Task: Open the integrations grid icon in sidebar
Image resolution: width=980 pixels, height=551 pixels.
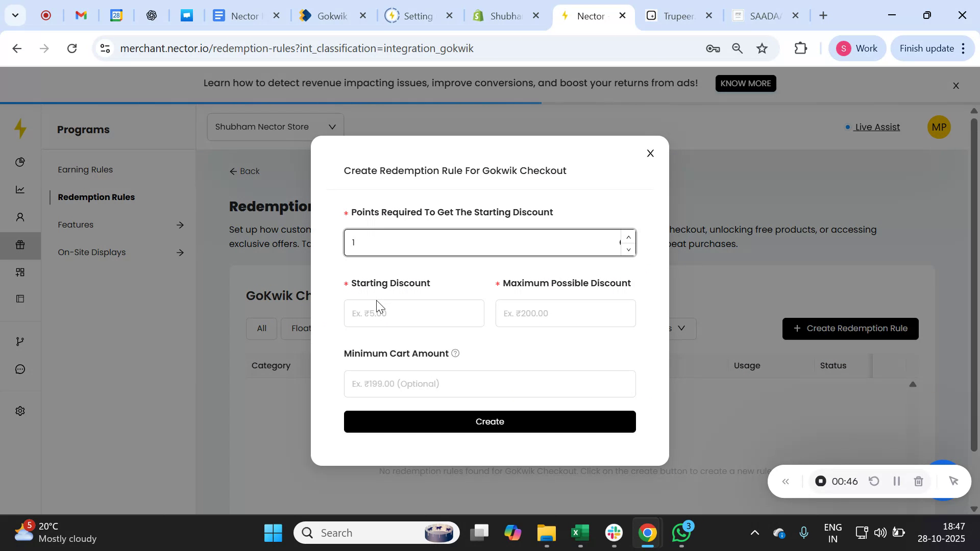Action: pos(20,272)
